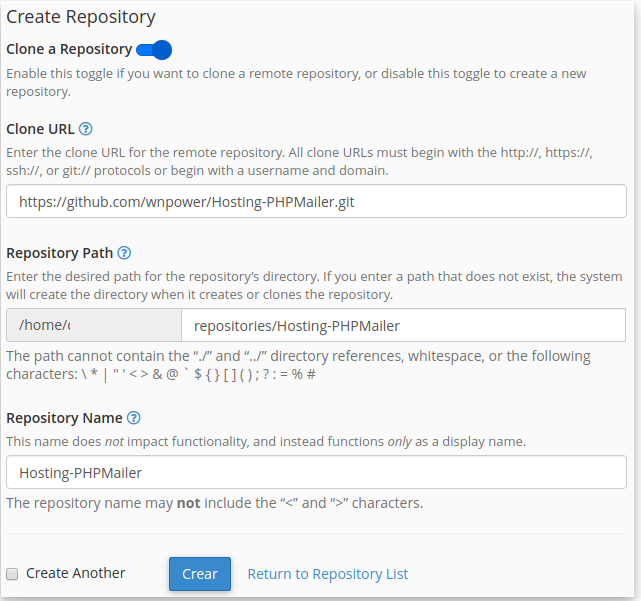Screen dimensions: 641x601
Task: Open the Return to Repository List link
Action: (x=328, y=574)
